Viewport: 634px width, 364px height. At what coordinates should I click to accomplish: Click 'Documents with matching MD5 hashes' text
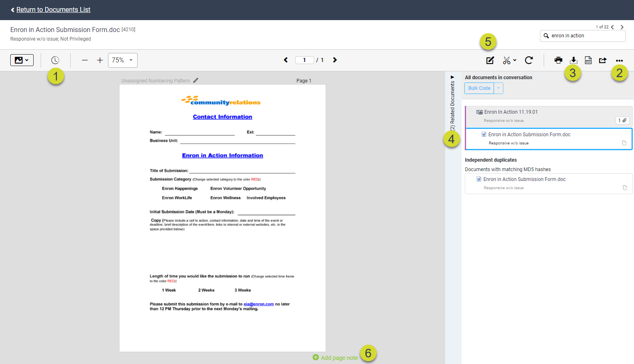[508, 169]
